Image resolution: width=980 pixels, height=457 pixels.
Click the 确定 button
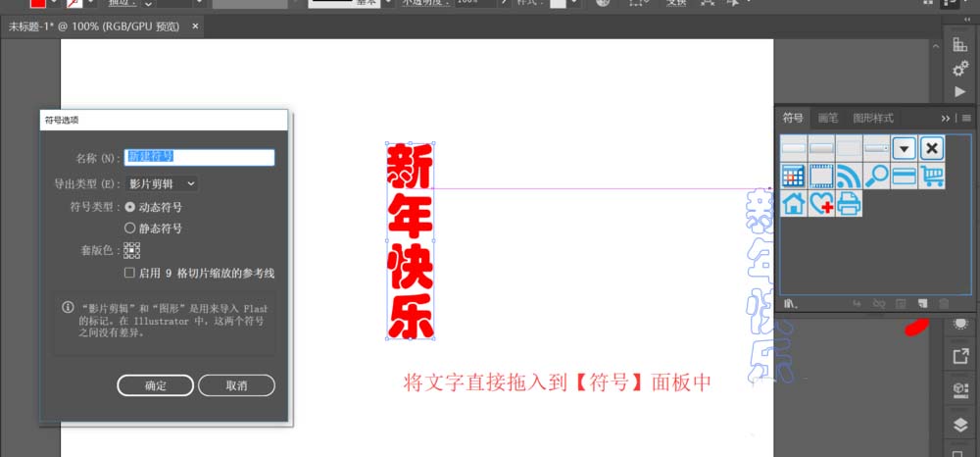tap(155, 385)
